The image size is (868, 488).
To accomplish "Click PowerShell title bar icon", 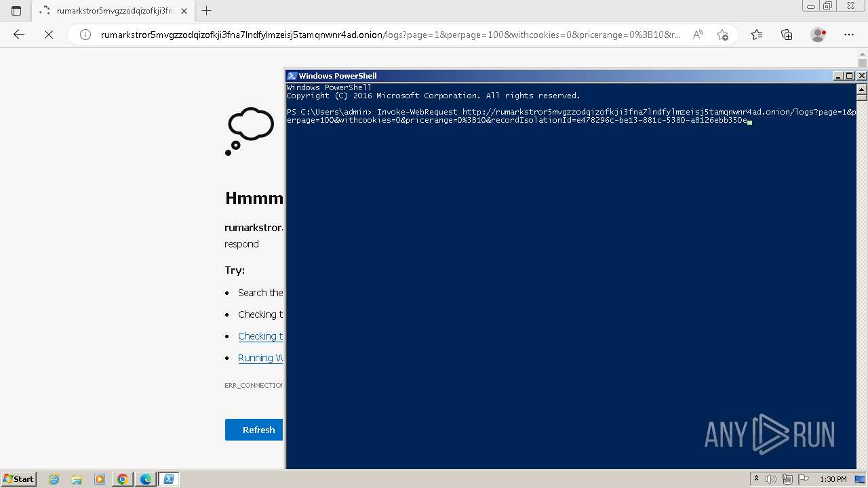I will pyautogui.click(x=292, y=76).
